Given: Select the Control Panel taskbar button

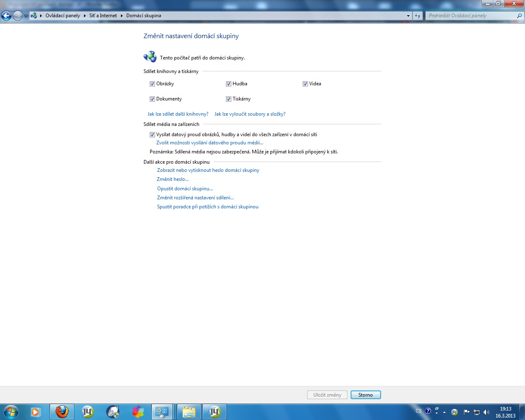Looking at the screenshot, I should pos(162,412).
